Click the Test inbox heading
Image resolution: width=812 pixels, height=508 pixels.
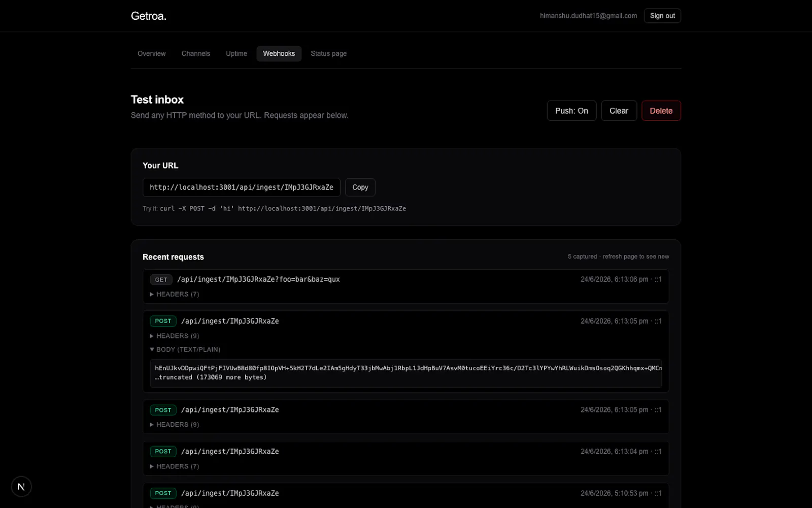pyautogui.click(x=157, y=100)
